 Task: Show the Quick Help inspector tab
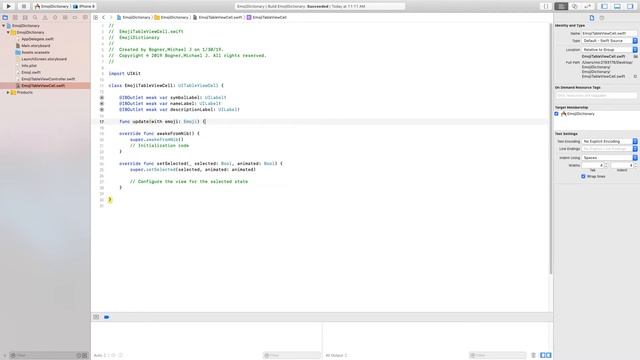(x=602, y=18)
